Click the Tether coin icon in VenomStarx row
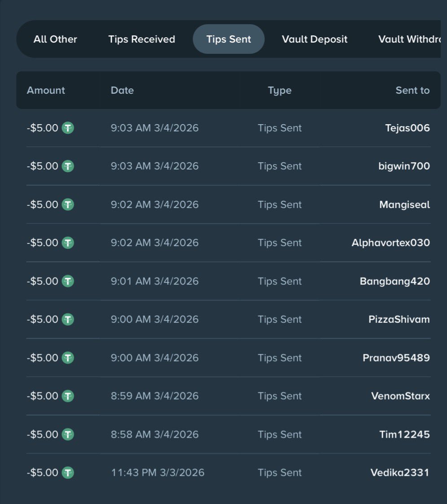Viewport: 447px width, 504px height. tap(68, 396)
